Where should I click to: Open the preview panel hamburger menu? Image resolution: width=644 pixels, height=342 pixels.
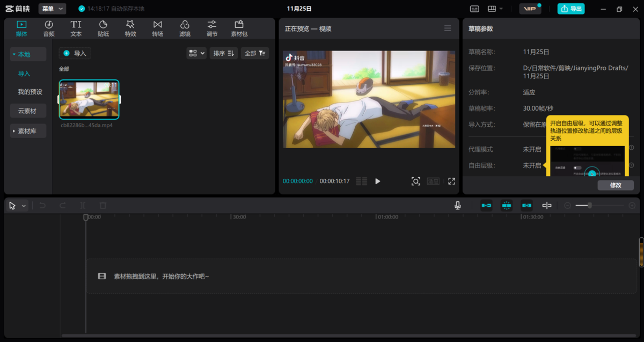pos(448,28)
